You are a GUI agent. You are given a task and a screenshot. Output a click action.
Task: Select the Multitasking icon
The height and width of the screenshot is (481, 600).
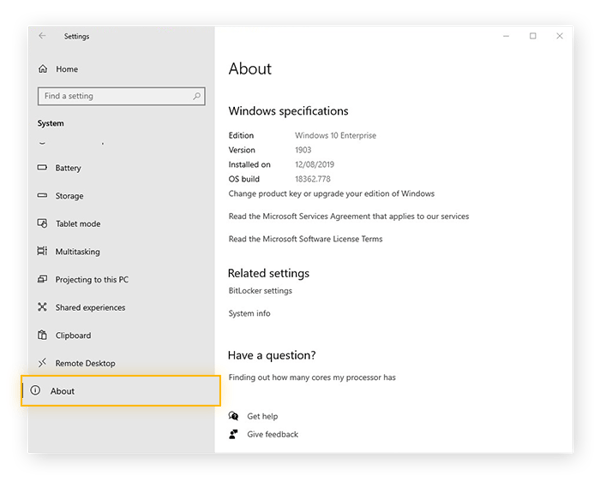(42, 251)
